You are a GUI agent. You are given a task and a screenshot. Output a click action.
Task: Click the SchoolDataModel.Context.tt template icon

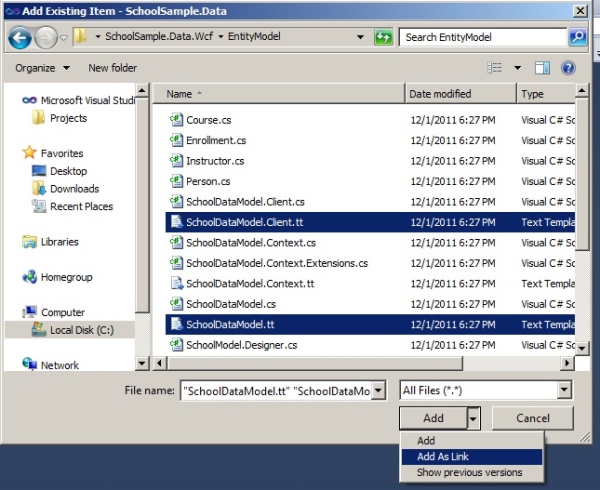point(176,283)
